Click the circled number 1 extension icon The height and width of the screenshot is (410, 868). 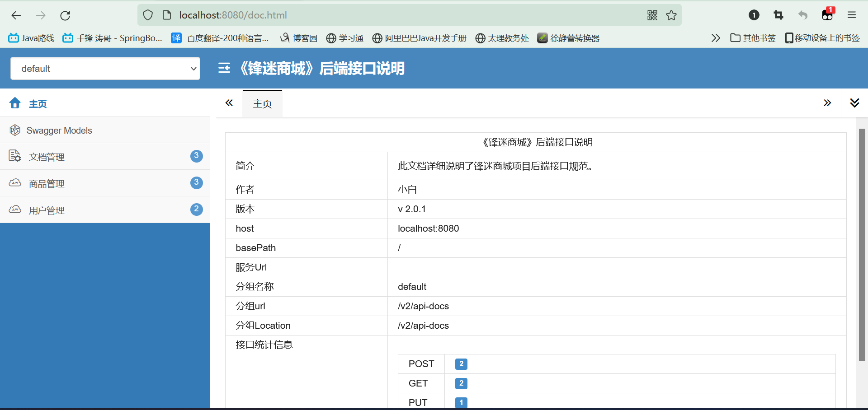click(754, 15)
